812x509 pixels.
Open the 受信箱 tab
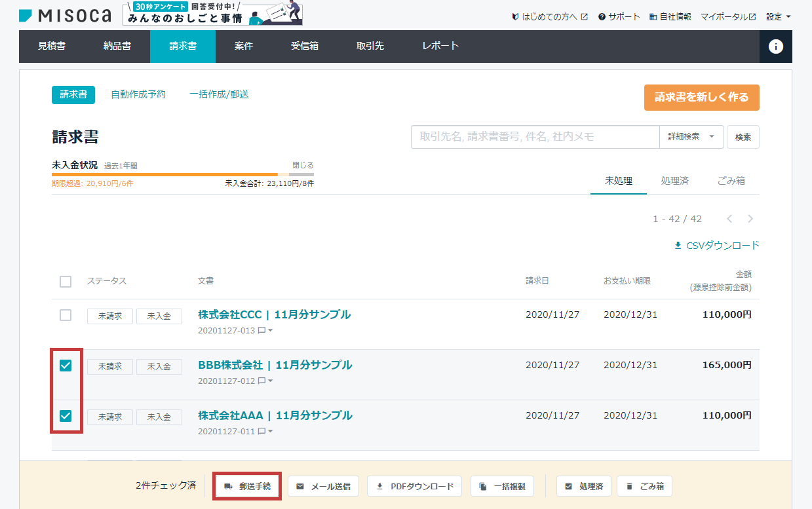[x=305, y=46]
